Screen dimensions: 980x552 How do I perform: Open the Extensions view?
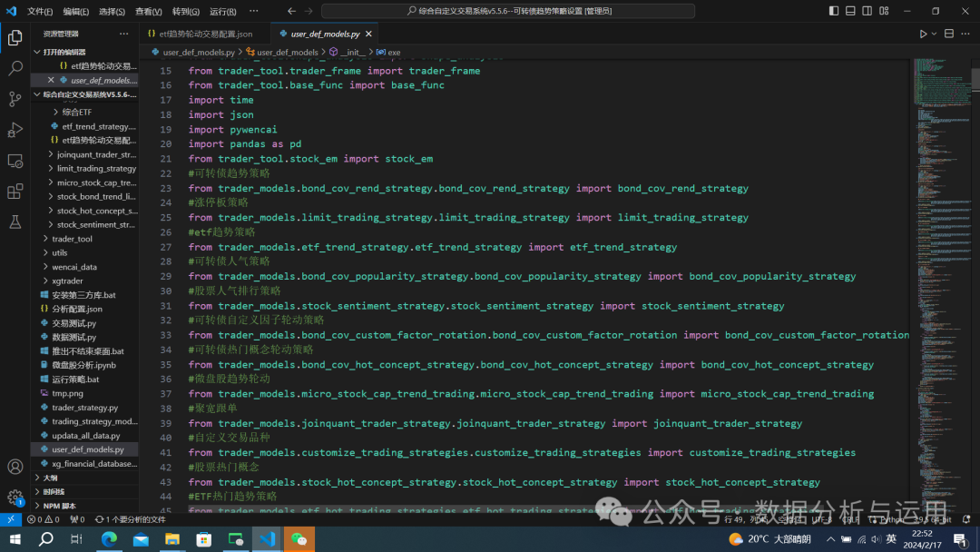coord(15,192)
